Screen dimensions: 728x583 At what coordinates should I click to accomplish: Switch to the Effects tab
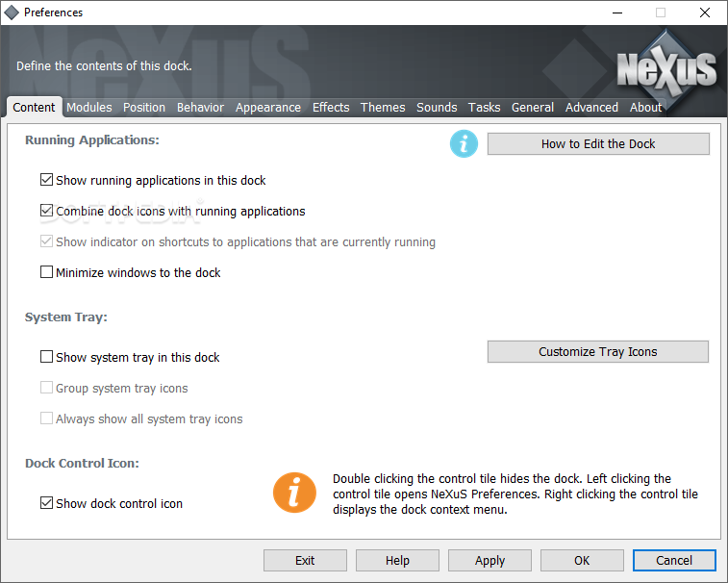click(x=331, y=108)
